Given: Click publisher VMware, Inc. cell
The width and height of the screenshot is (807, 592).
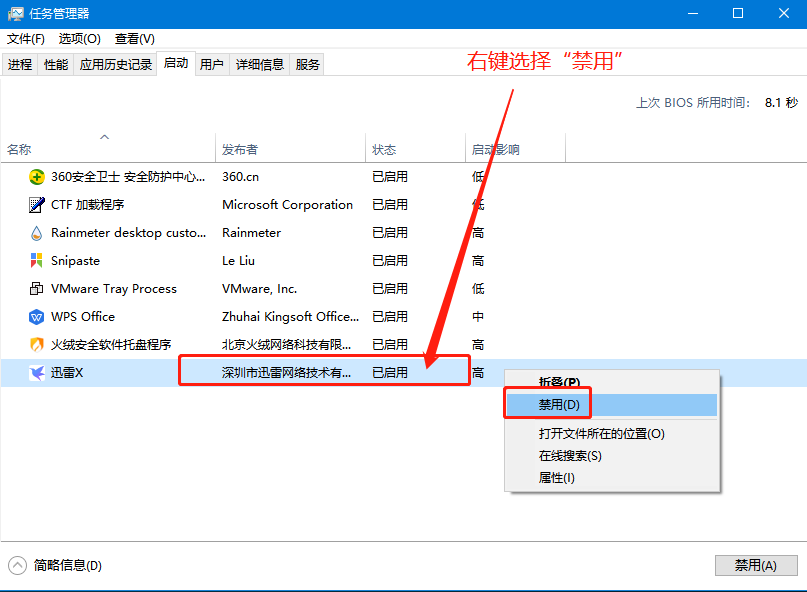Looking at the screenshot, I should [259, 289].
